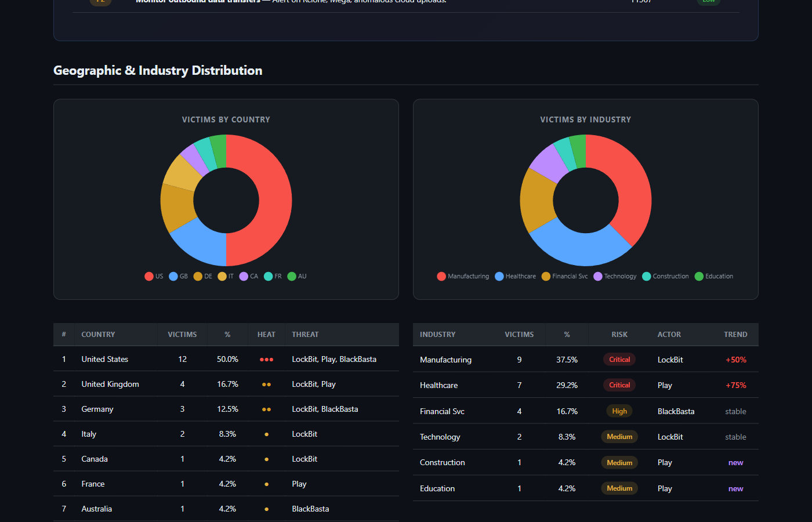Click the gold Financial Svc slice of industry donut
Image resolution: width=812 pixels, height=522 pixels.
536,200
